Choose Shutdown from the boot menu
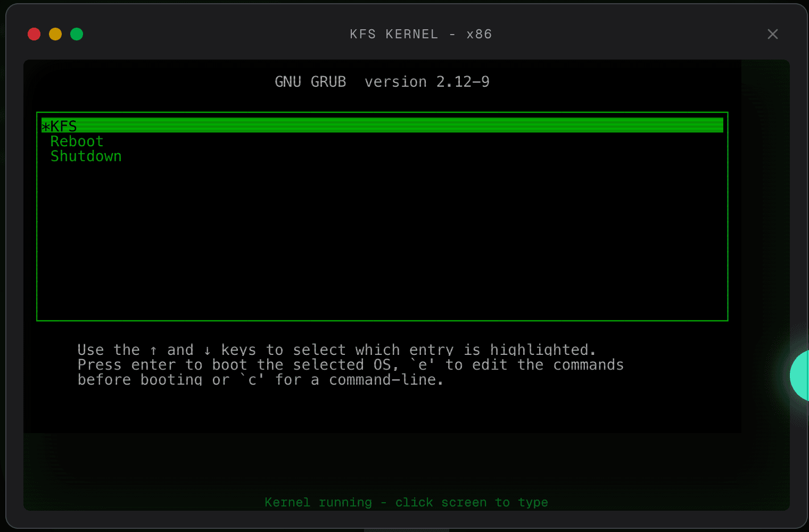The height and width of the screenshot is (532, 809). [86, 156]
